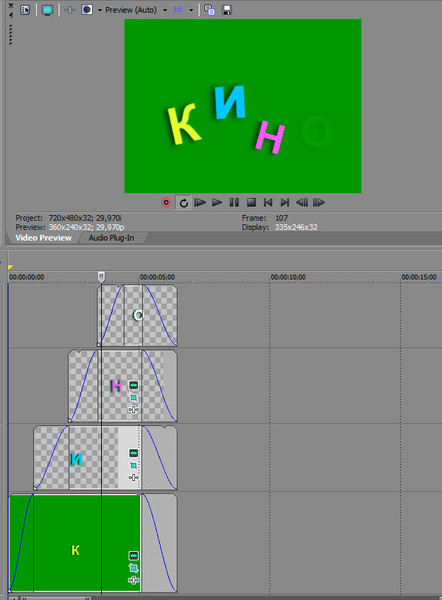Screen dimensions: 442x600
Task: Click the faint О letter in preview
Action: point(316,131)
